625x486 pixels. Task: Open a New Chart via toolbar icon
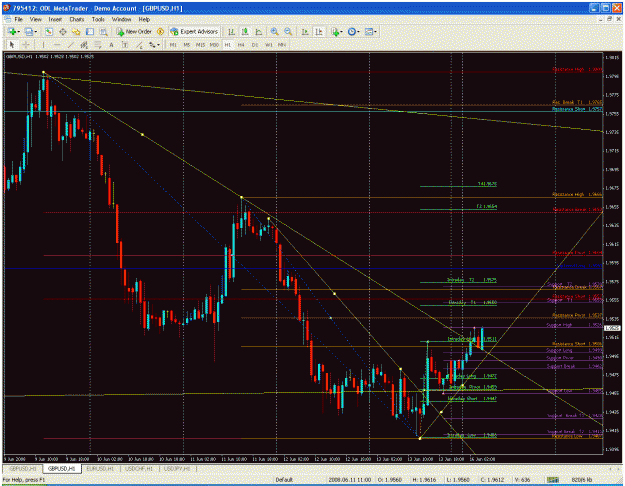(x=12, y=31)
